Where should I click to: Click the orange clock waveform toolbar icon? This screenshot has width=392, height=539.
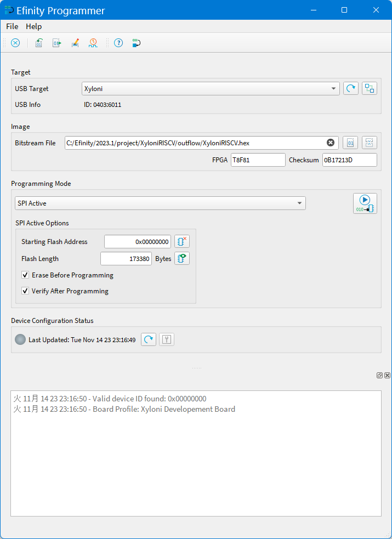pos(93,43)
